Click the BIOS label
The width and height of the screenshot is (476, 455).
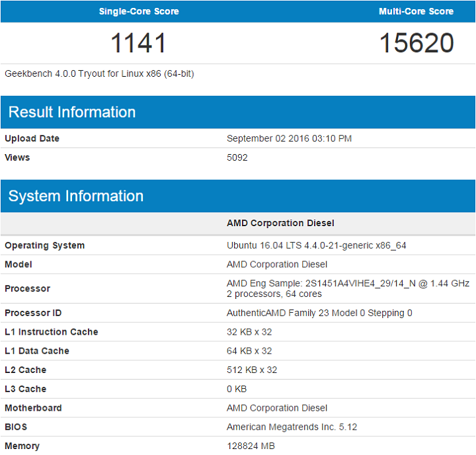(16, 427)
